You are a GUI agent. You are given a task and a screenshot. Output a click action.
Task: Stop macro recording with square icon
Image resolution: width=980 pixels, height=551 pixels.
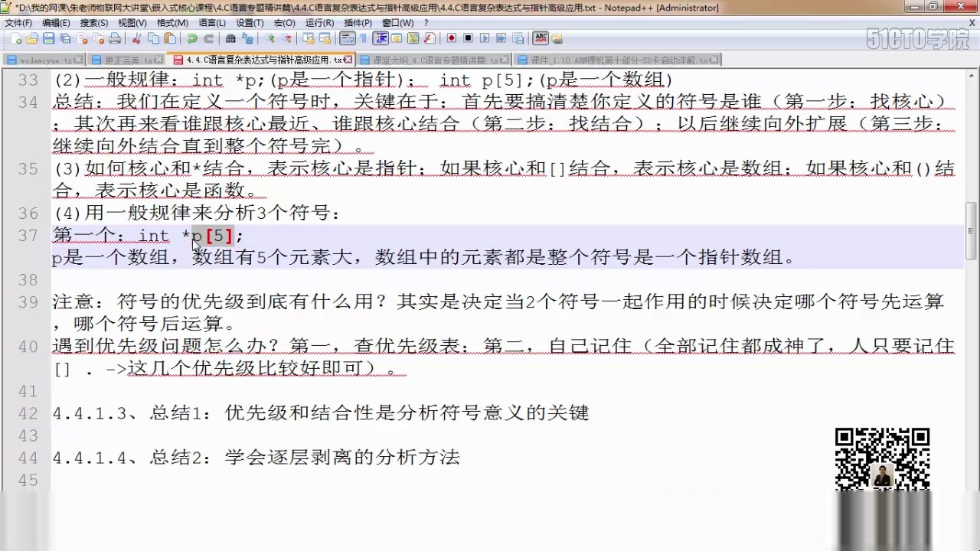[x=469, y=38]
